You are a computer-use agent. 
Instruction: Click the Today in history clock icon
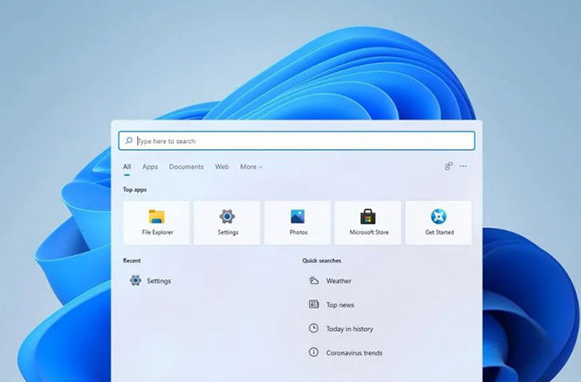pyautogui.click(x=314, y=328)
